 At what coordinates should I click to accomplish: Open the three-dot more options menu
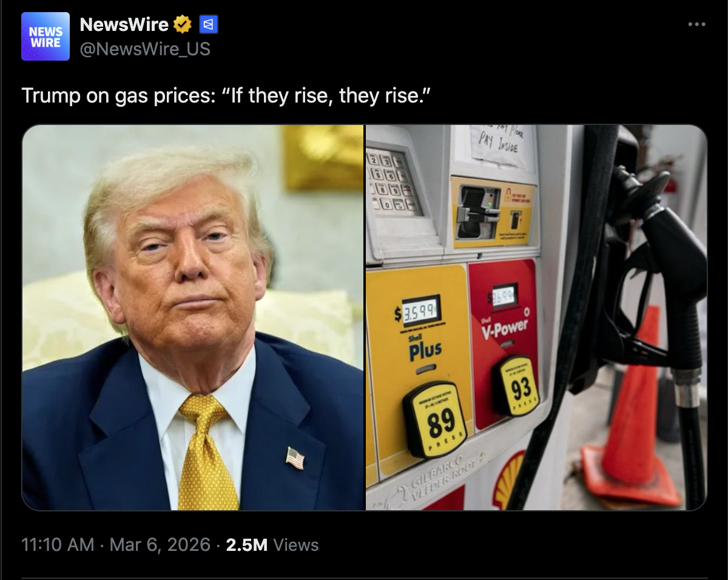coord(696,24)
